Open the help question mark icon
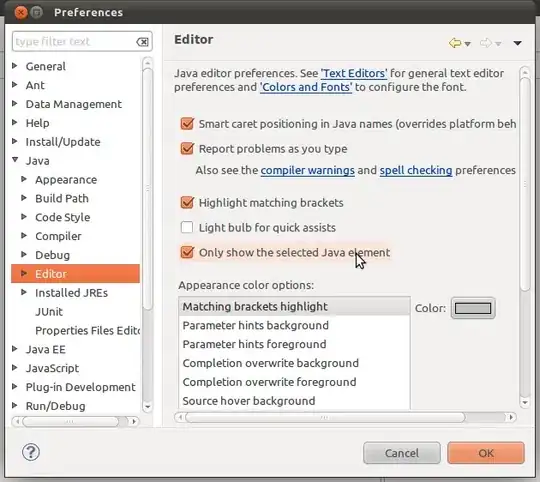The height and width of the screenshot is (482, 540). (x=31, y=452)
